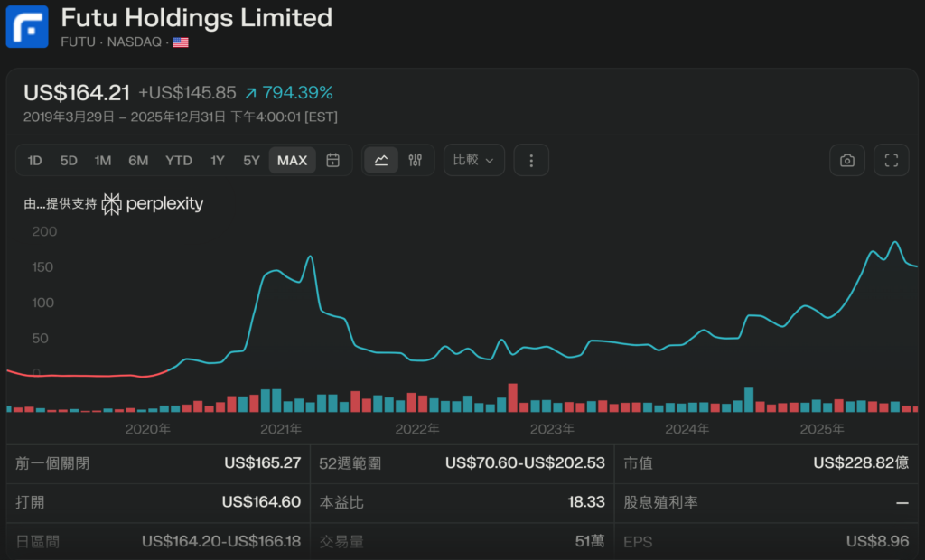
Task: Enter fullscreen chart mode
Action: 891,161
